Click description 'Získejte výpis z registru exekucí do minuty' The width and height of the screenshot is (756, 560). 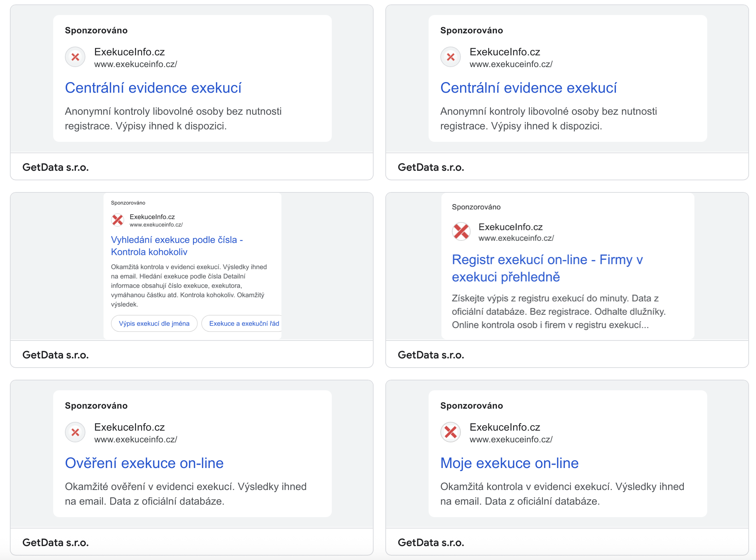[x=559, y=312]
